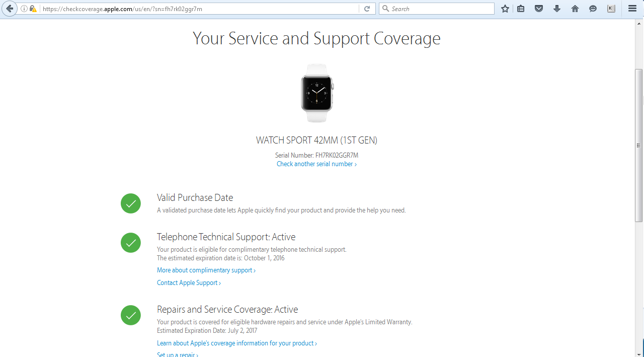Click the scrollbar up arrow
Image resolution: width=644 pixels, height=357 pixels.
click(x=639, y=23)
